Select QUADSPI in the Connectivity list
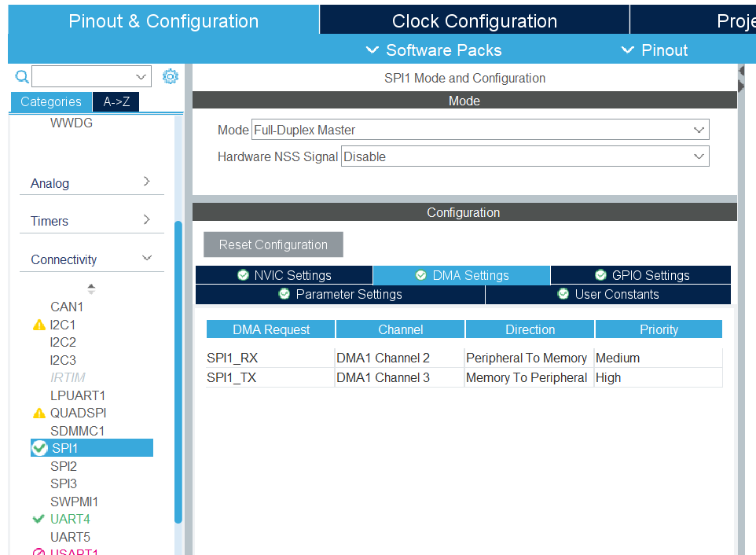This screenshot has width=756, height=555. (78, 413)
